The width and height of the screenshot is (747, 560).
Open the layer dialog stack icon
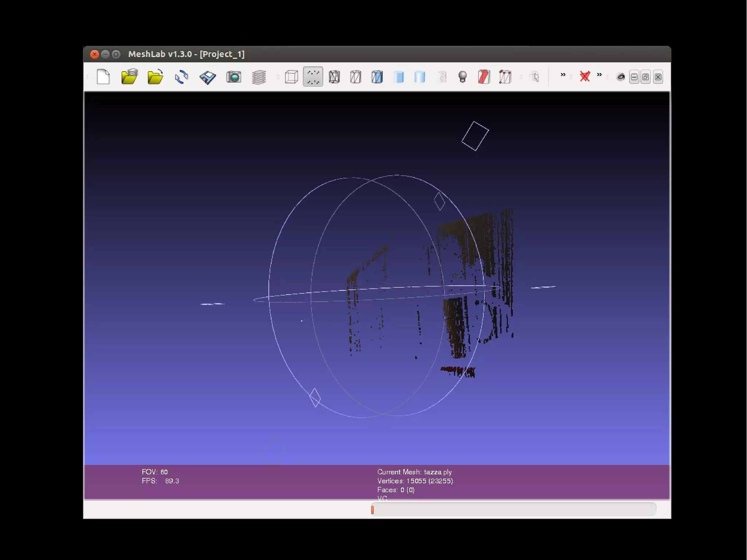259,77
